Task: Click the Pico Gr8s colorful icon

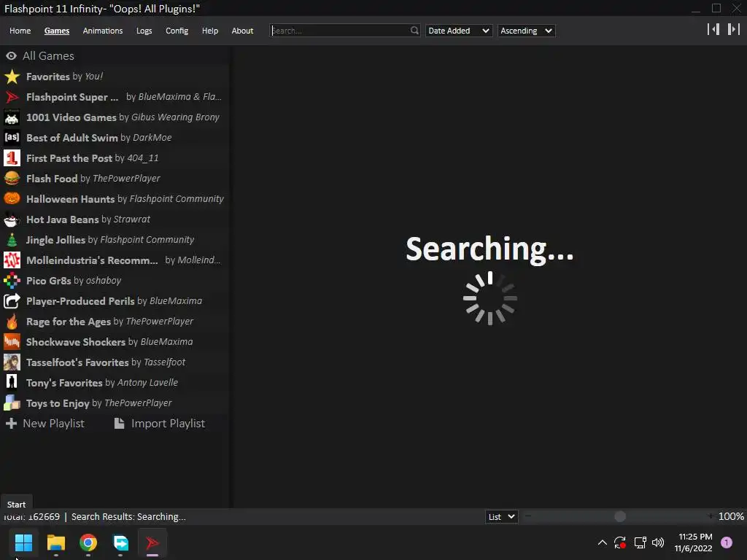Action: click(12, 281)
